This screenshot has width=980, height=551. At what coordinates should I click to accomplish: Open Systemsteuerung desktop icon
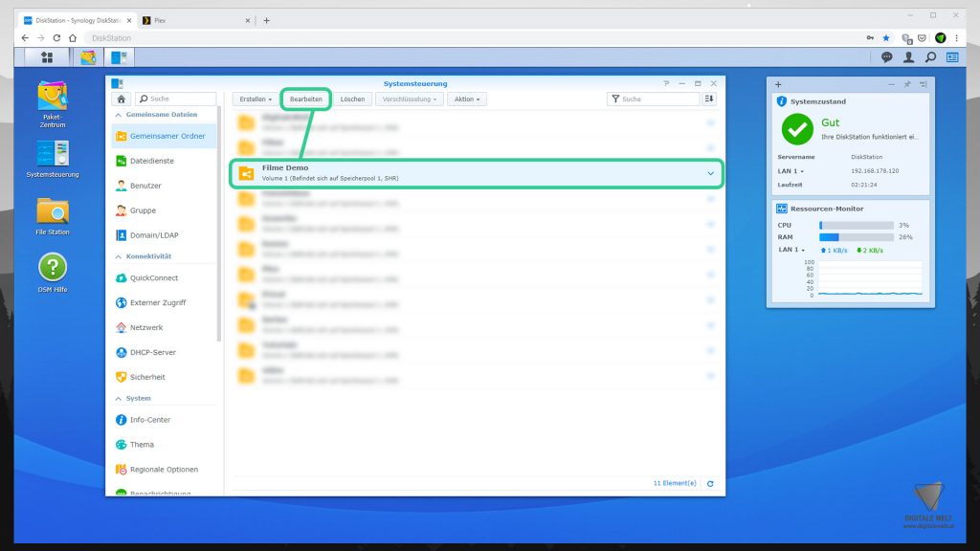click(x=53, y=160)
